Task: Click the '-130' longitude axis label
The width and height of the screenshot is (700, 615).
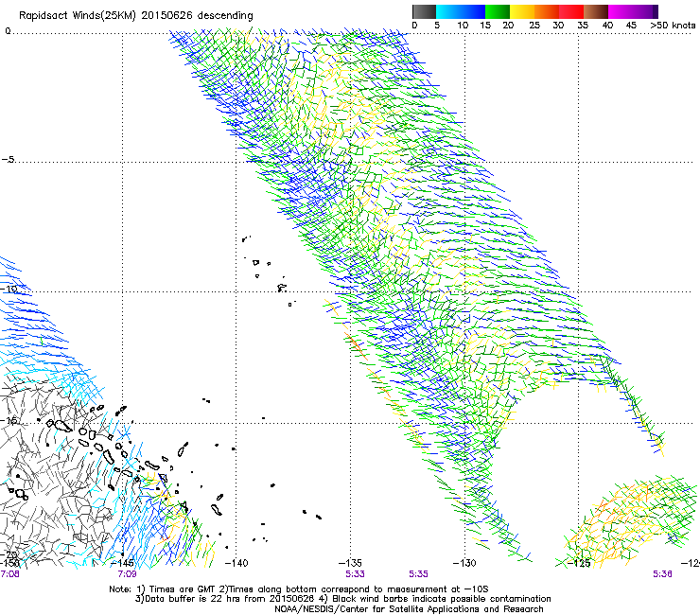Action: pyautogui.click(x=464, y=563)
